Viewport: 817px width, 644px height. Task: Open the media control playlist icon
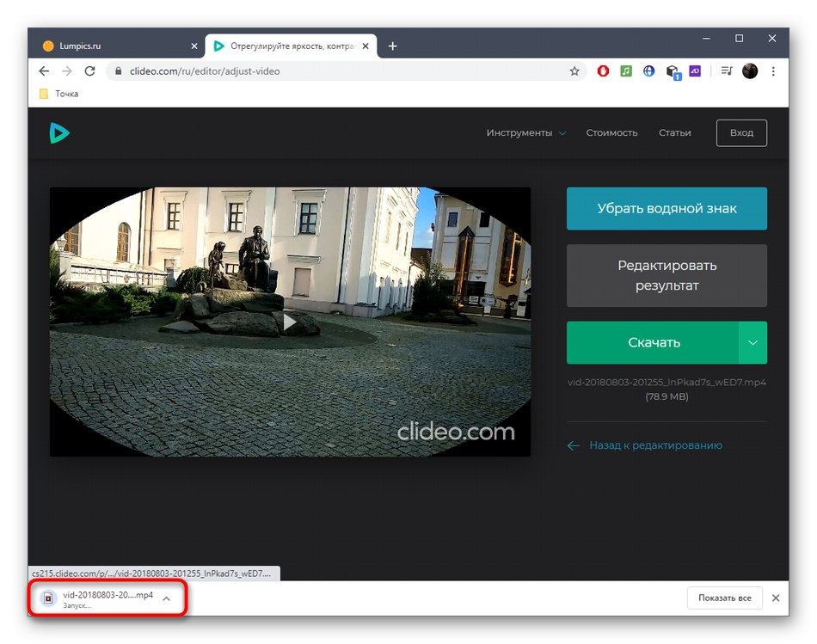click(727, 71)
